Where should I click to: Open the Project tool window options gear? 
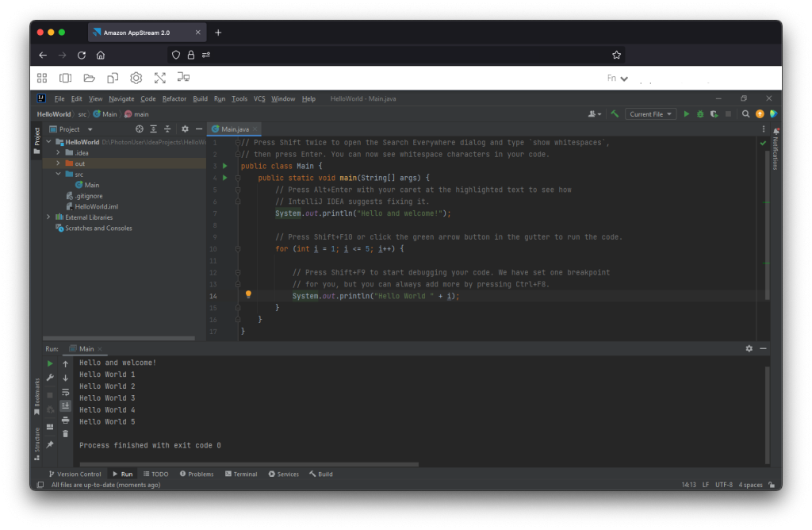(184, 129)
